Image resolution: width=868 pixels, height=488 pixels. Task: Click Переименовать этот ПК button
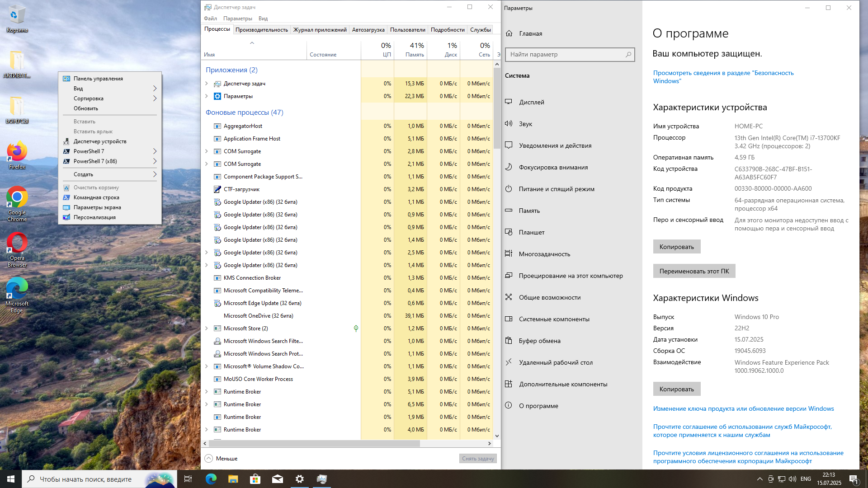coord(694,271)
